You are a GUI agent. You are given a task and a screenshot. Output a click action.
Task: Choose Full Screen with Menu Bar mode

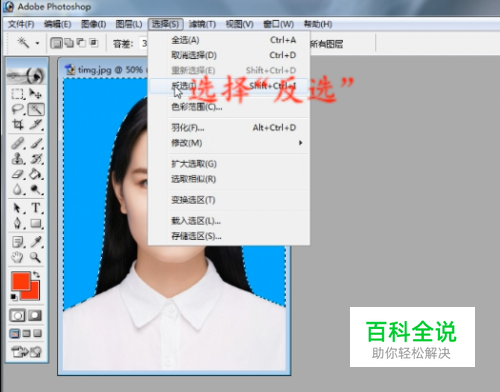click(27, 333)
